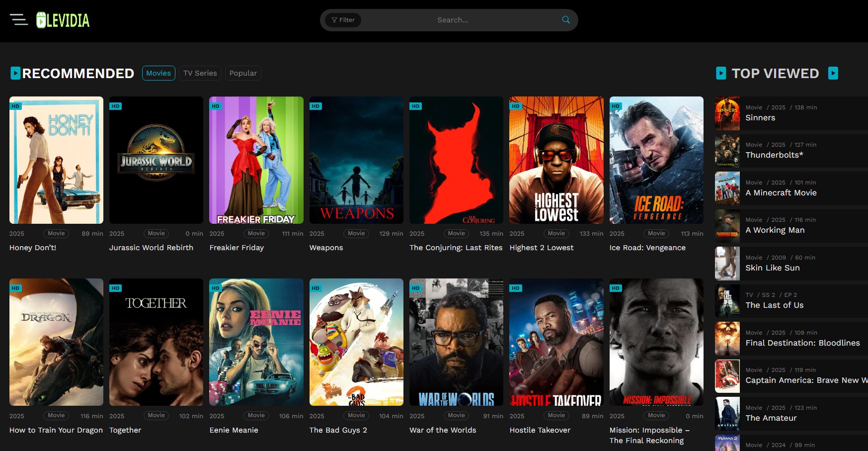Click the Flevidia logo to go home
Viewport: 868px width, 451px height.
(63, 20)
